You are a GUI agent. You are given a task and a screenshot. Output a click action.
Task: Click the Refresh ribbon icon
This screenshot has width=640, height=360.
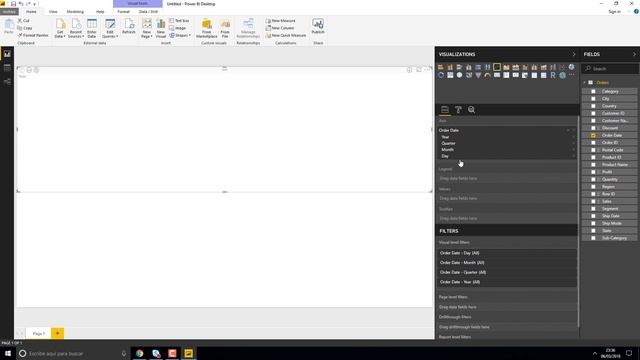point(129,26)
